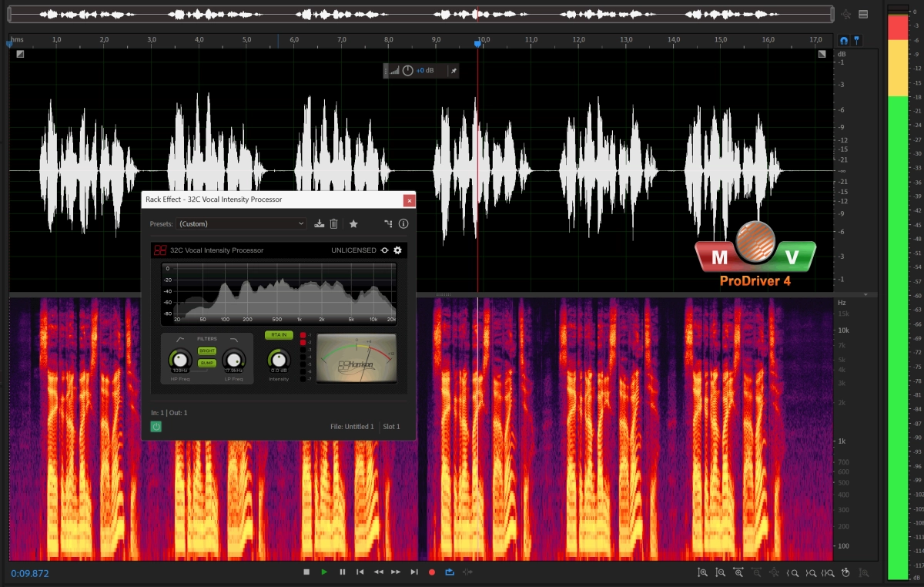Move playhead to next marker
This screenshot has height=587, width=924.
click(x=414, y=572)
